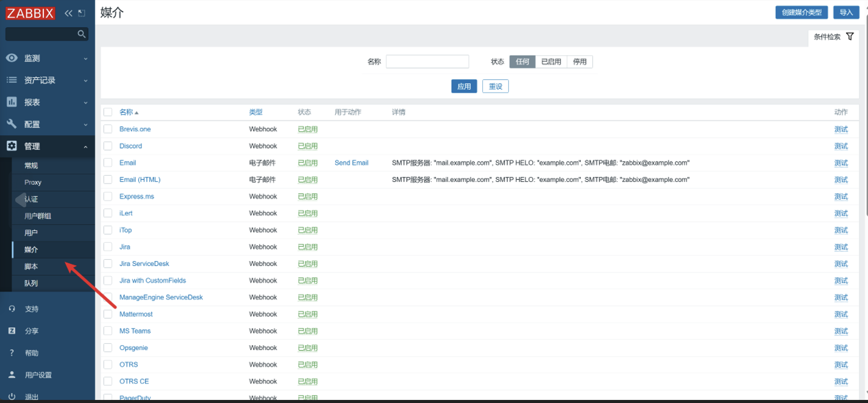Screen dimensions: 868x403
Task: Check the Discord row checkbox
Action: [108, 146]
